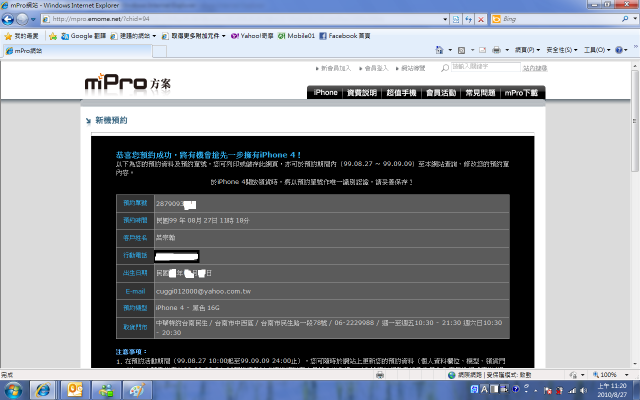
Task: Select the mPro browser tab
Action: pyautogui.click(x=78, y=51)
